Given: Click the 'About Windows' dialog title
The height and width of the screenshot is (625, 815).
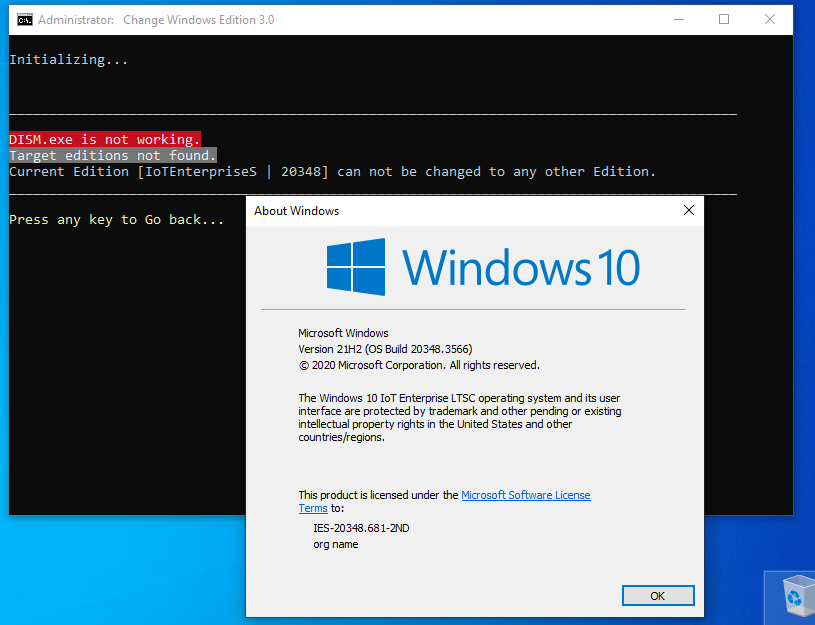Looking at the screenshot, I should coord(296,211).
